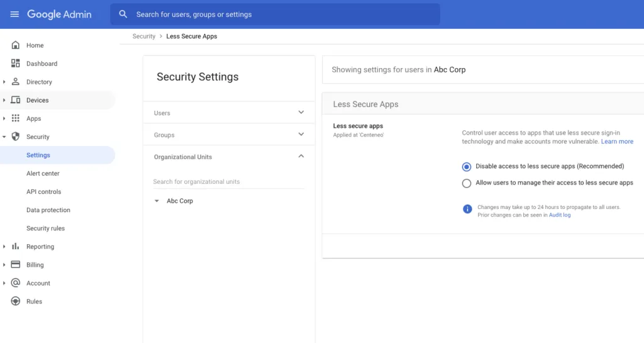644x343 pixels.
Task: Select Abc Corp organizational unit
Action: [179, 201]
